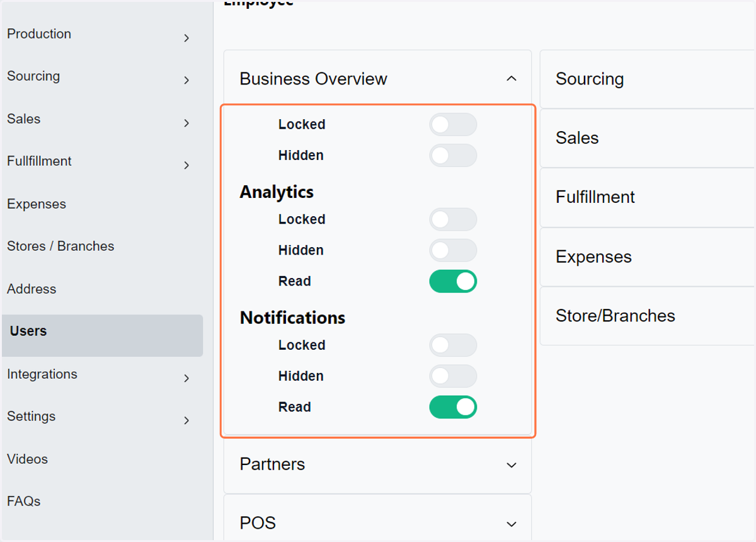Open Videos in the sidebar
The height and width of the screenshot is (542, 756).
(x=28, y=459)
